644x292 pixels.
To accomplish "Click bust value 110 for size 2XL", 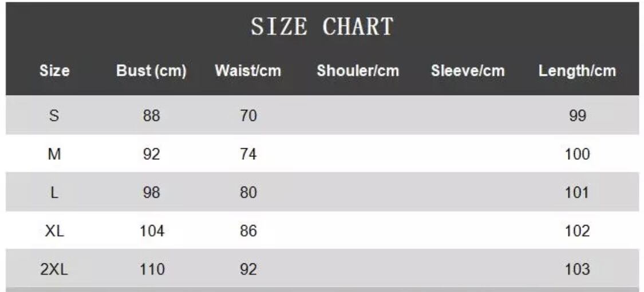I will 152,269.
